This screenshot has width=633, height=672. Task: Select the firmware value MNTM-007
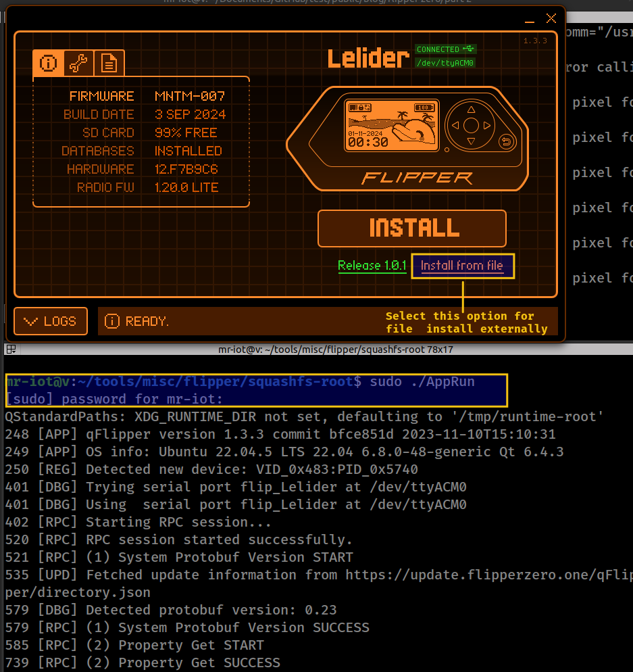tap(190, 96)
